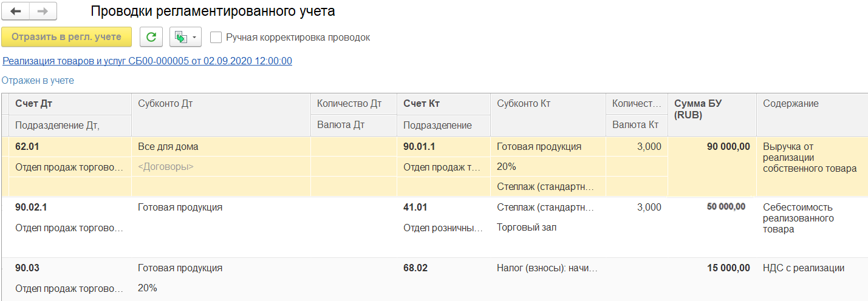Open the document movements report icon

(x=180, y=37)
